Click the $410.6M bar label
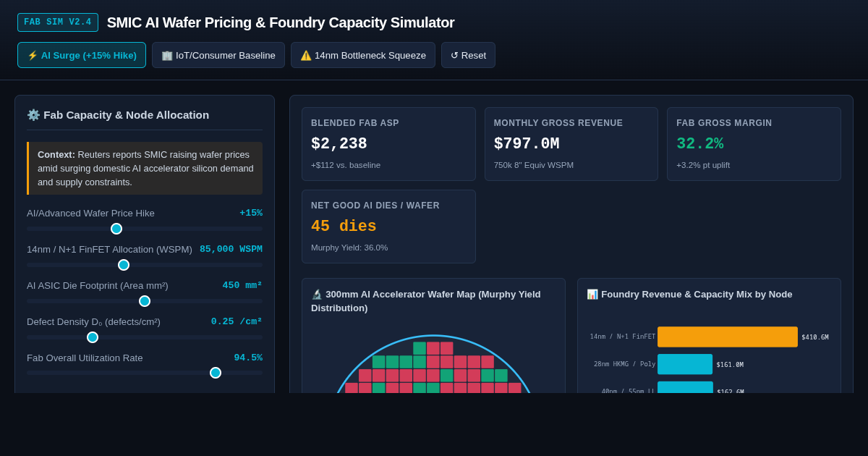This screenshot has width=868, height=456. click(815, 337)
